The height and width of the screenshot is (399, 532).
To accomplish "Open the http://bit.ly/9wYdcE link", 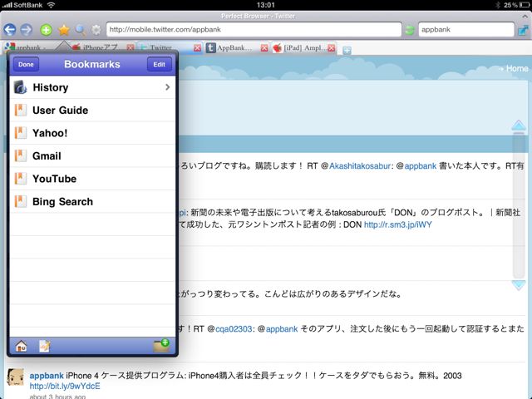I will [x=65, y=387].
